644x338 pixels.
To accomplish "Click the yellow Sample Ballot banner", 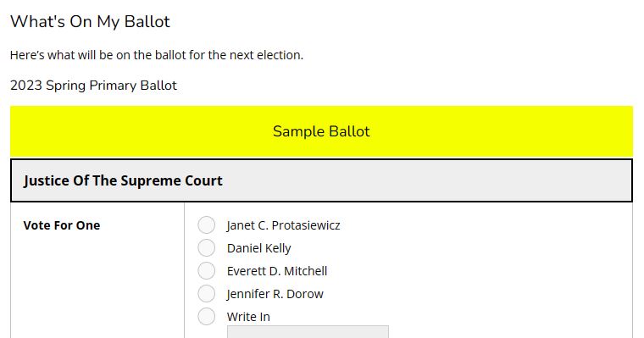I will [322, 131].
